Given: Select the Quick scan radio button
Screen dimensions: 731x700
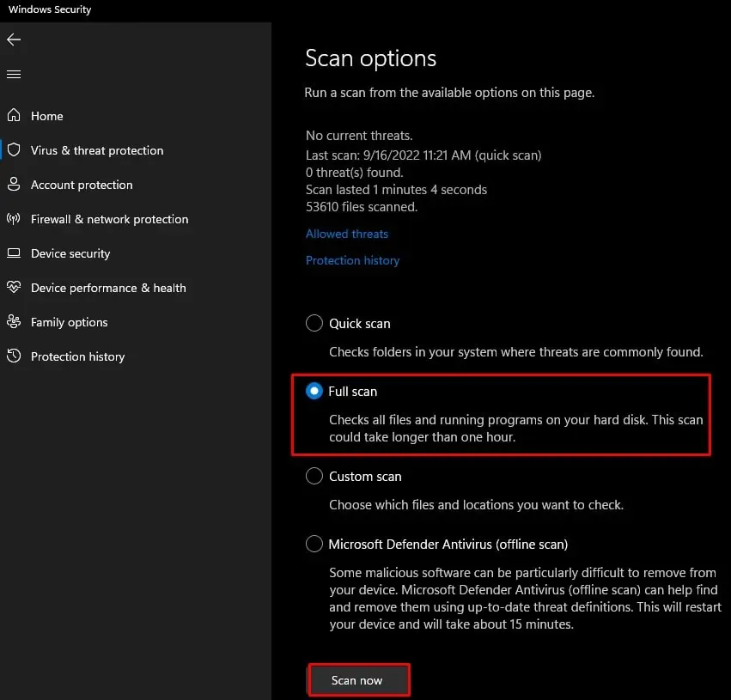Looking at the screenshot, I should 314,324.
